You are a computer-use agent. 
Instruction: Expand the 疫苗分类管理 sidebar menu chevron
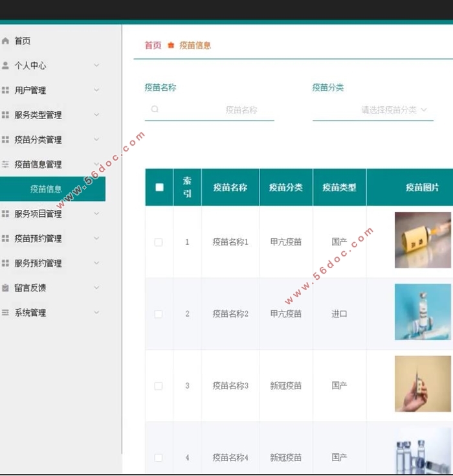(96, 139)
